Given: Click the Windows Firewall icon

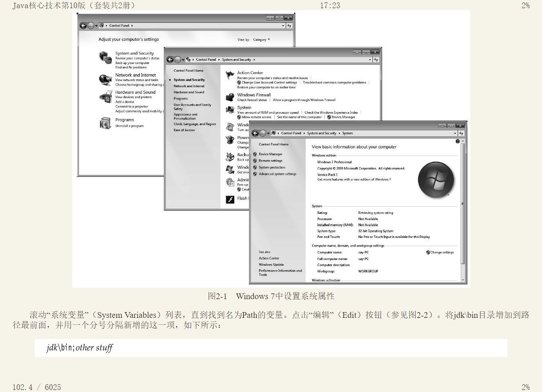Looking at the screenshot, I should tap(230, 97).
